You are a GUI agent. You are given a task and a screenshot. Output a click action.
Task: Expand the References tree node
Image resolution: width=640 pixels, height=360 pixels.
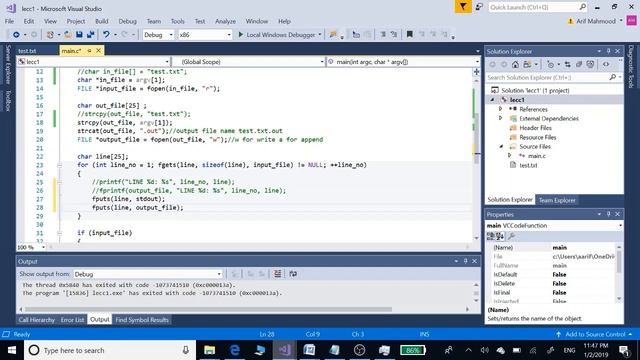[x=500, y=109]
